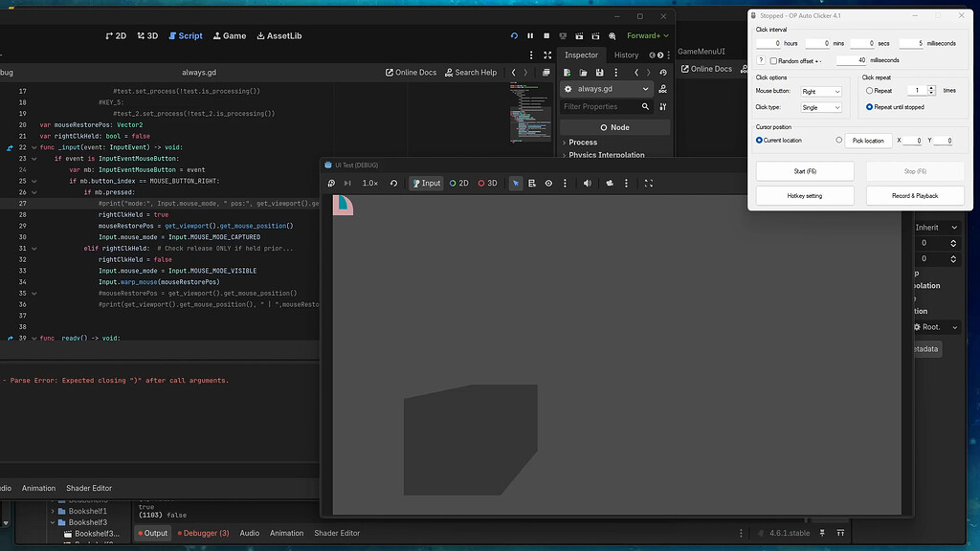This screenshot has width=980, height=551.
Task: Create new resource in Inspector
Action: (x=567, y=73)
